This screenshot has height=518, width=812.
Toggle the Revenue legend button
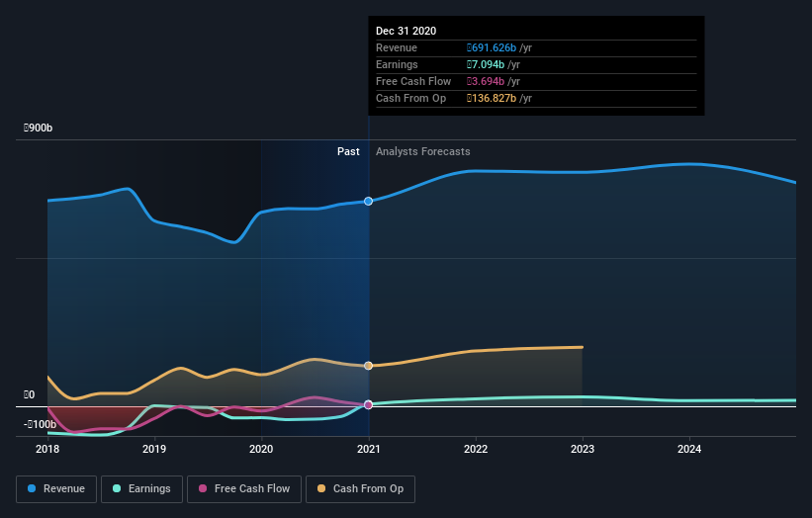[56, 489]
